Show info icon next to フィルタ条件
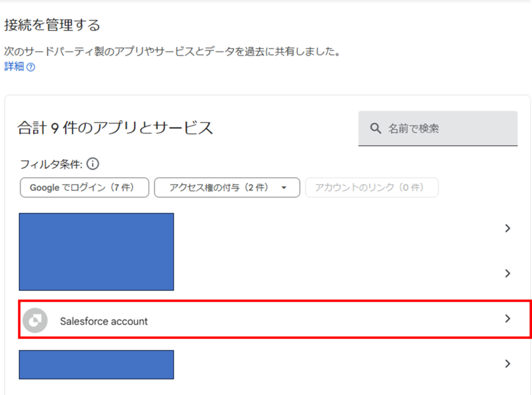The width and height of the screenshot is (532, 395). pos(92,164)
